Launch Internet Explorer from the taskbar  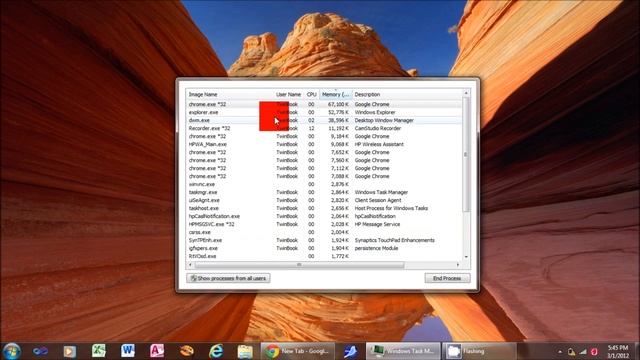[x=216, y=351]
